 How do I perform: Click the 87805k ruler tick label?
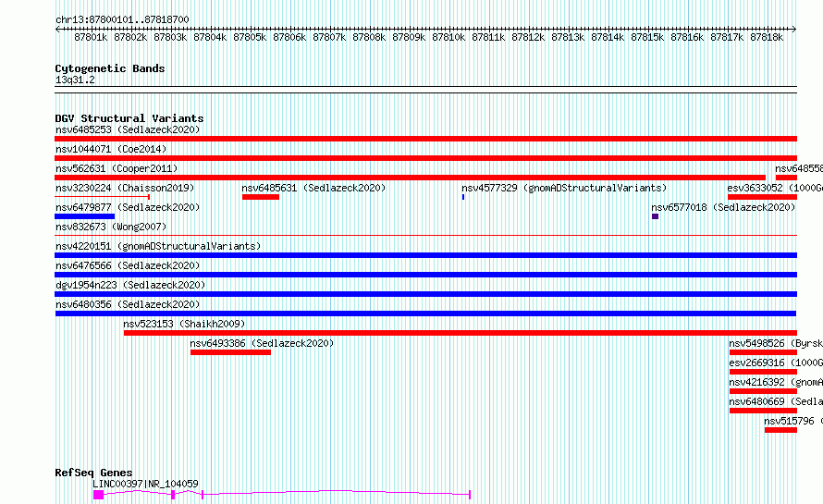[250, 37]
